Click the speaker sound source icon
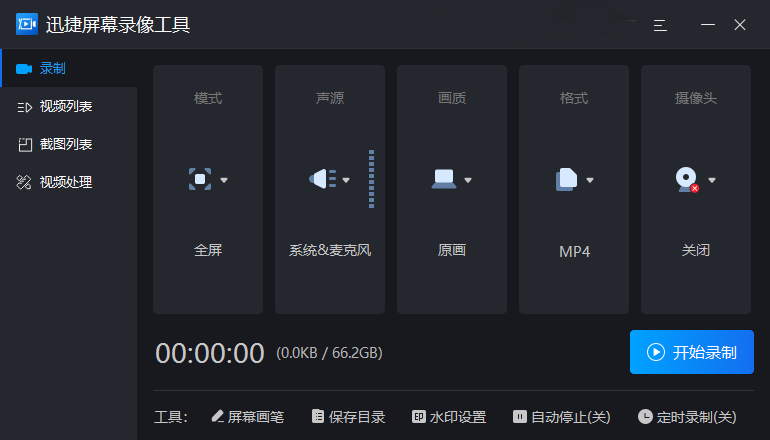 (x=322, y=179)
